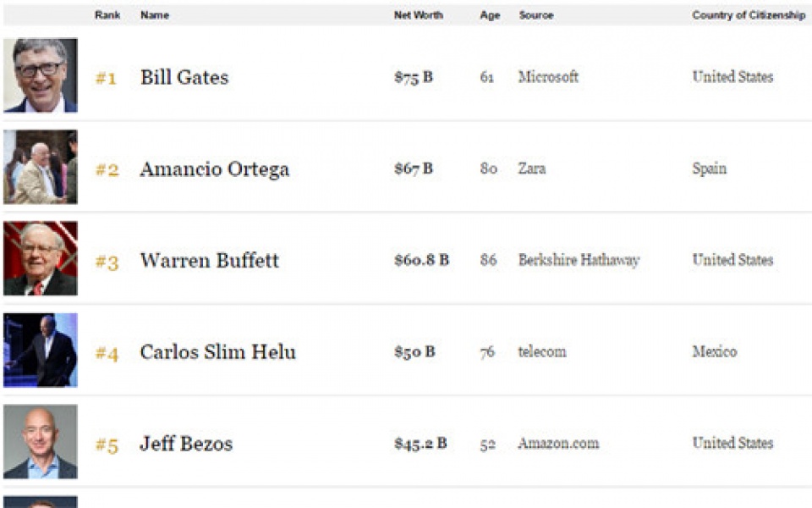Click the Berkshire Hathaway row's photo
This screenshot has height=508, width=812.
(41, 258)
